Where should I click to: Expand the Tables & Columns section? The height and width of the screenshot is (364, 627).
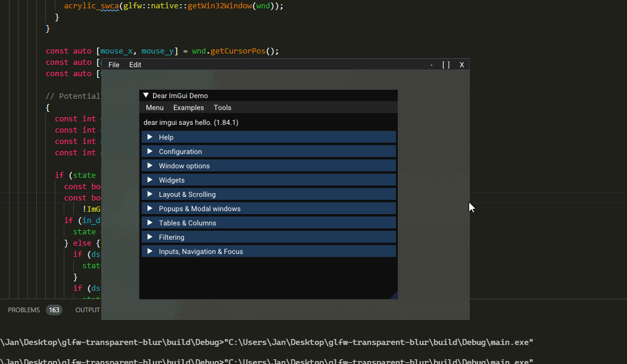point(269,223)
